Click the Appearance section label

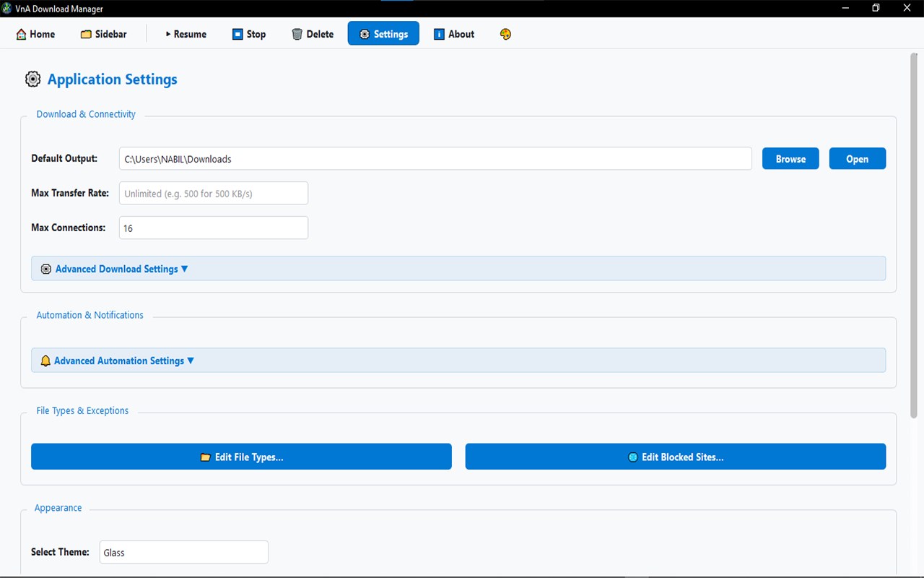58,508
